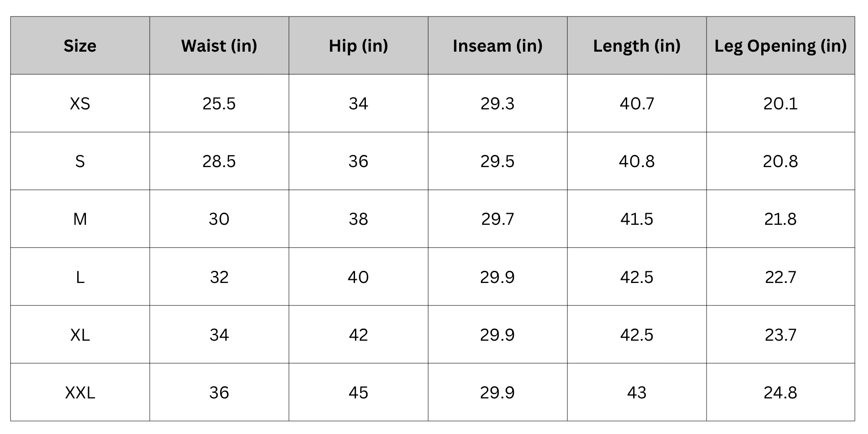Select the inseam cell in XL row
Image resolution: width=868 pixels, height=434 pixels.
click(x=497, y=335)
